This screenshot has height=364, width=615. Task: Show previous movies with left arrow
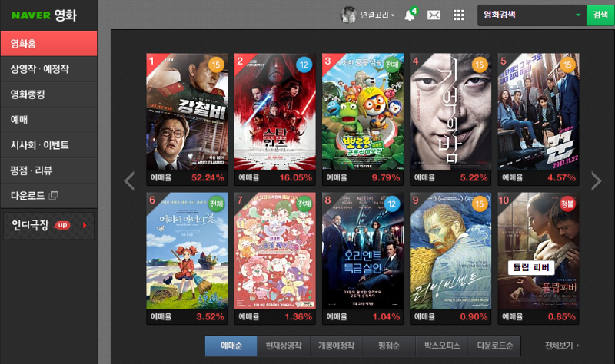[x=129, y=181]
